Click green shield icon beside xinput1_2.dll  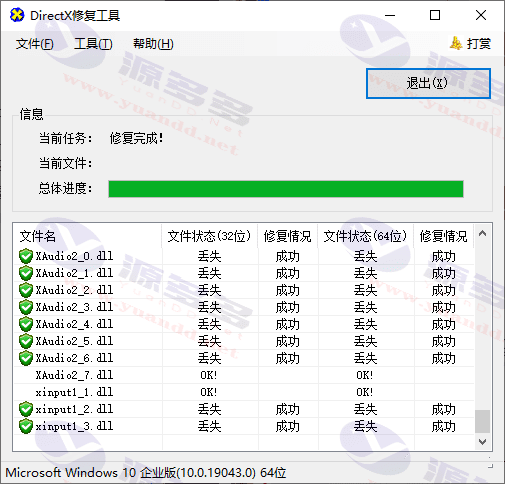[26, 409]
